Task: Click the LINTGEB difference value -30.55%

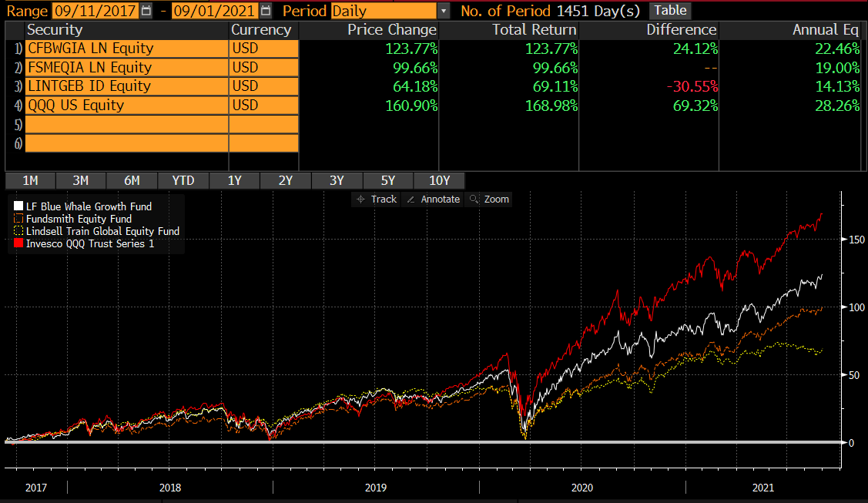Action: pyautogui.click(x=692, y=86)
